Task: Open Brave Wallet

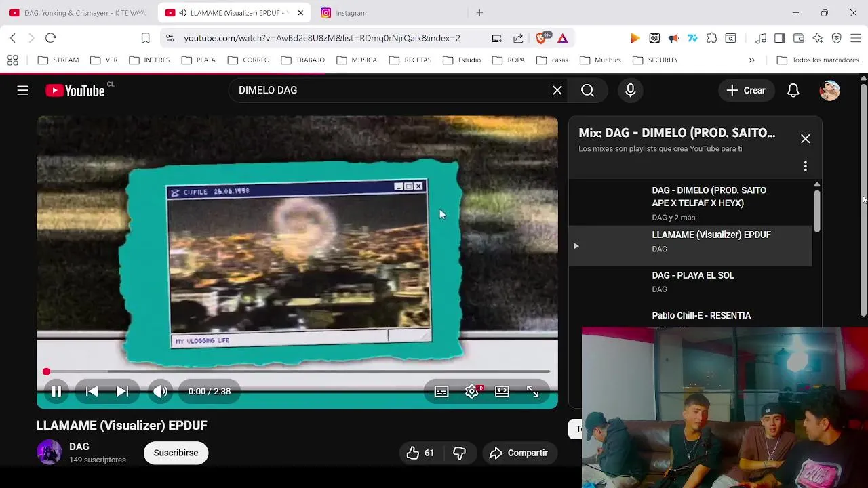Action: pos(799,38)
